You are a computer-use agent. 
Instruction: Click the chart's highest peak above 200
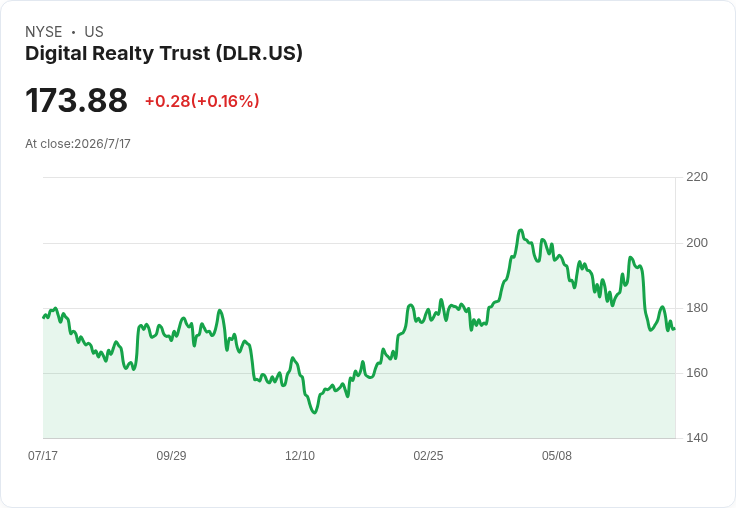click(520, 230)
